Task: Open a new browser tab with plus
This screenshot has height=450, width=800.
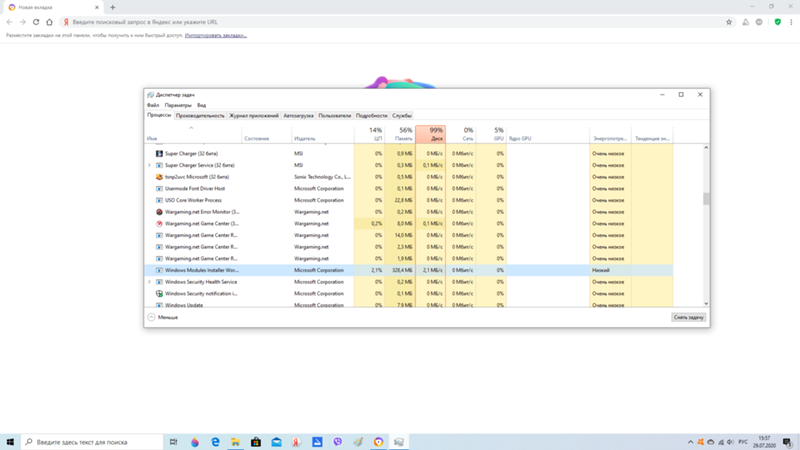Action: [x=113, y=7]
